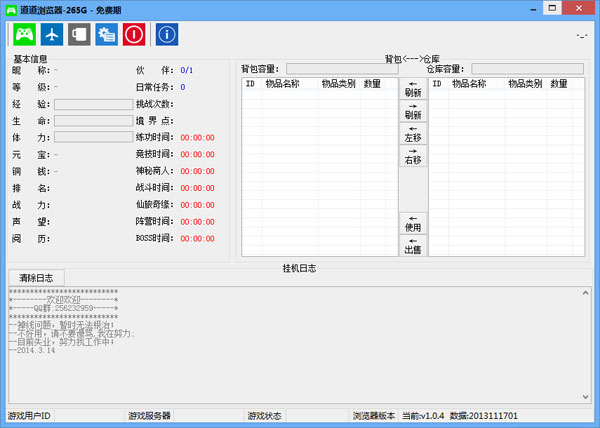The width and height of the screenshot is (600, 428).
Task: Click the 左移 move-left button
Action: (x=413, y=132)
